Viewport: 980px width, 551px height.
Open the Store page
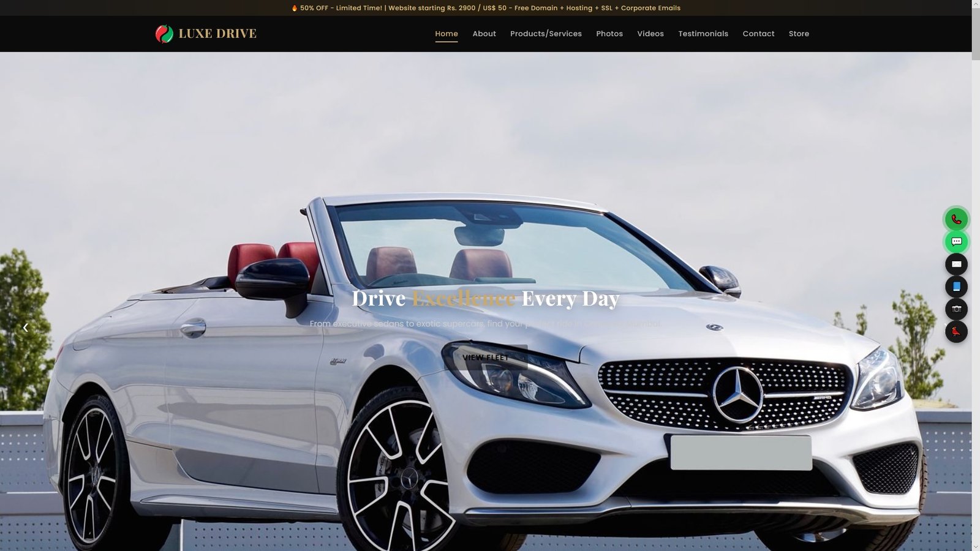tap(799, 34)
